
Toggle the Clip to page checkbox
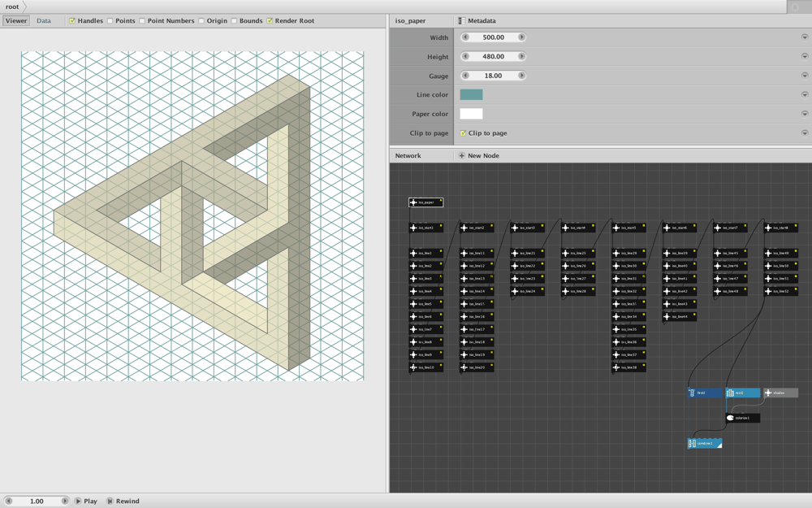(x=463, y=133)
